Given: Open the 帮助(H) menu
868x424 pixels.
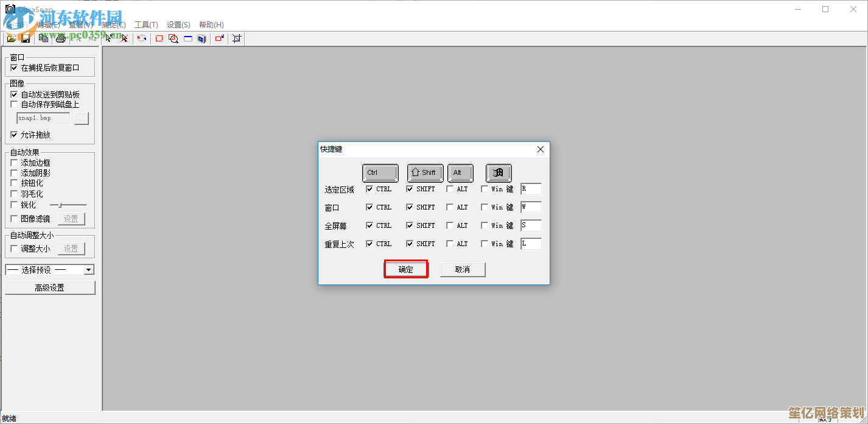Looking at the screenshot, I should click(x=211, y=25).
